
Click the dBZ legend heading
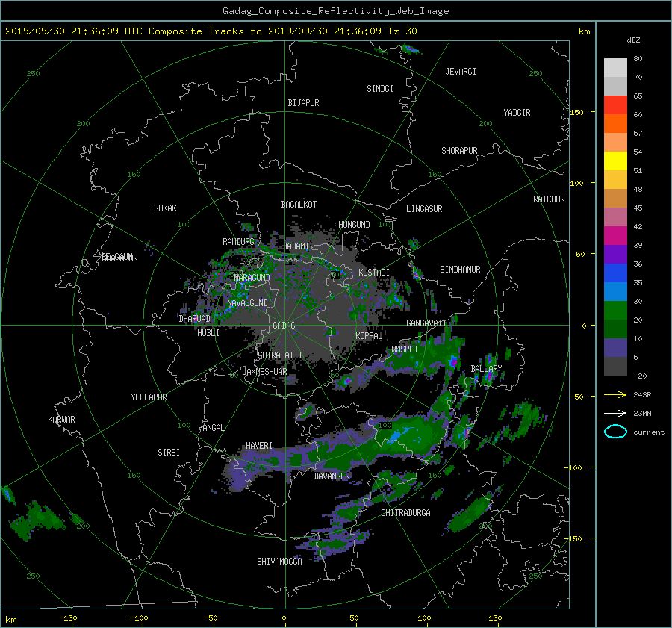[633, 40]
